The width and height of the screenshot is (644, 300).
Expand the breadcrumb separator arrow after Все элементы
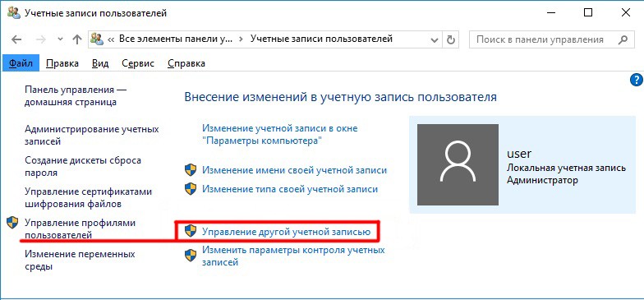(241, 39)
